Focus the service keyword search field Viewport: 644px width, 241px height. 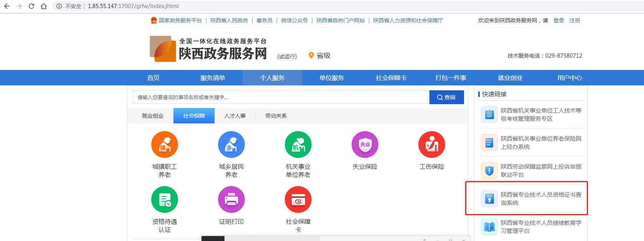[281, 97]
